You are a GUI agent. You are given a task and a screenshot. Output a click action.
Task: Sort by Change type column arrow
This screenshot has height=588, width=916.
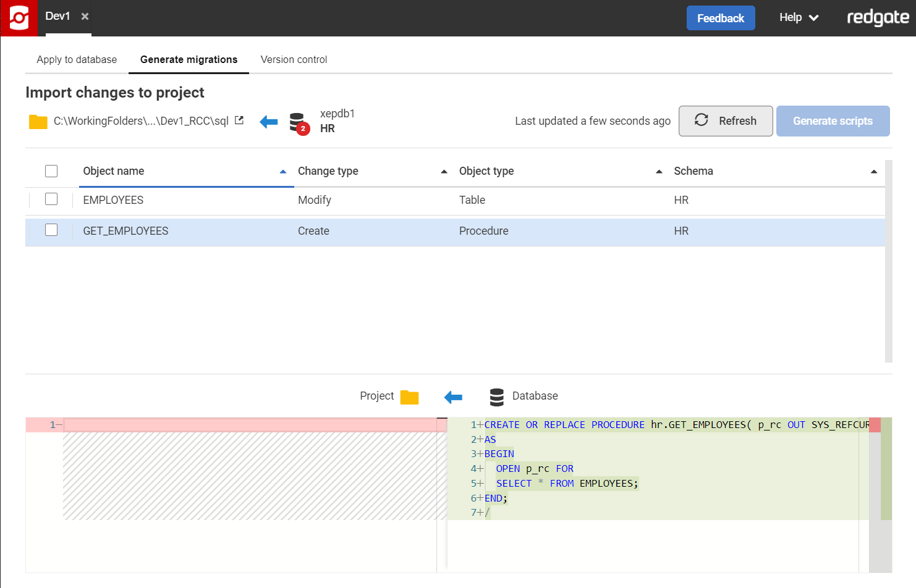tap(444, 172)
